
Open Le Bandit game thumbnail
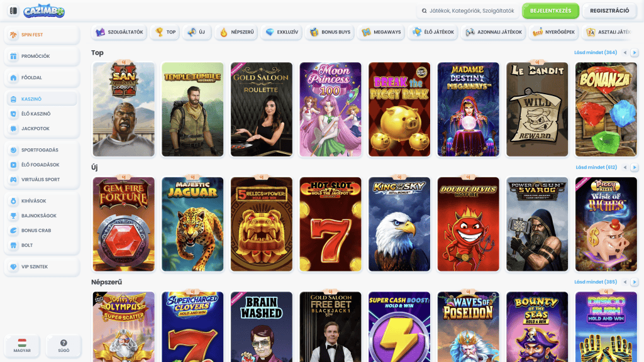pos(537,109)
